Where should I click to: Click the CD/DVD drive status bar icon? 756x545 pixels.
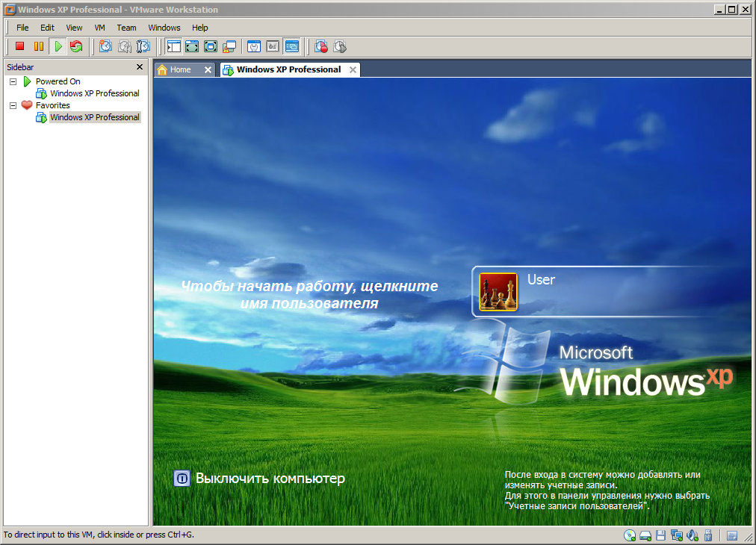(x=630, y=535)
